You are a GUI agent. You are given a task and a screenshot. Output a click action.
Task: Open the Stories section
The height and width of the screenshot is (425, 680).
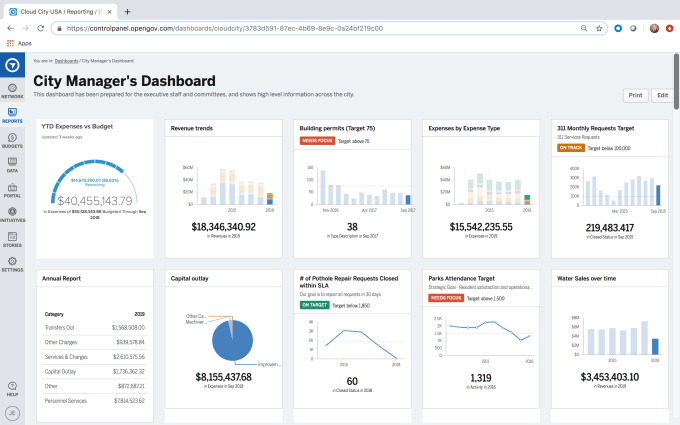tap(12, 239)
